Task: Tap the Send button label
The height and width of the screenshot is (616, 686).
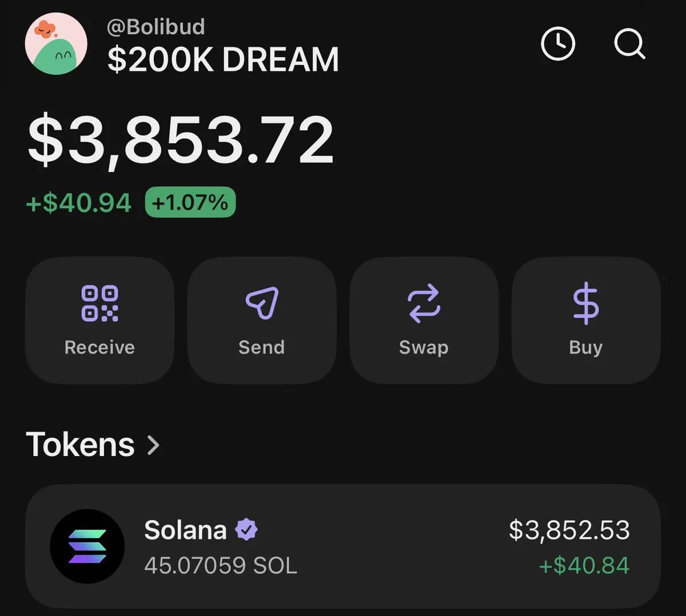Action: (262, 347)
